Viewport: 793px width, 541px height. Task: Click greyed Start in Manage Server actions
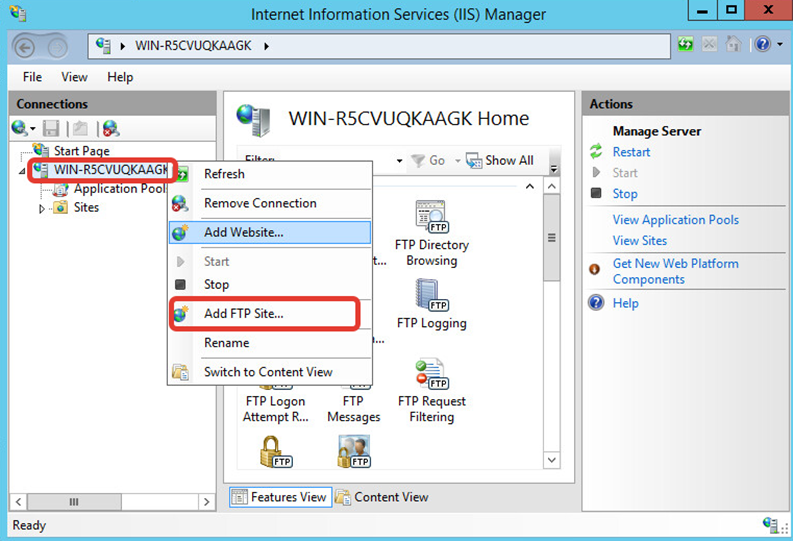click(x=625, y=173)
